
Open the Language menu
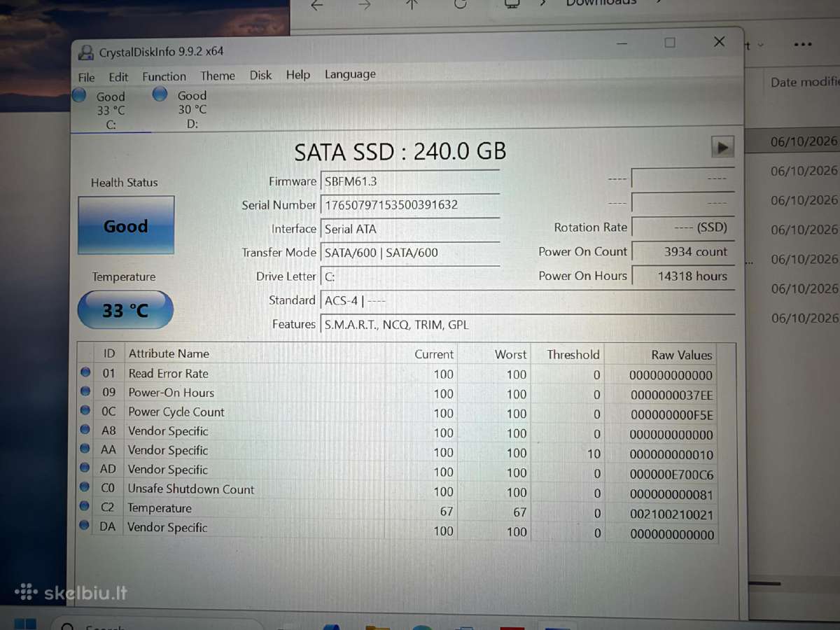(x=350, y=74)
